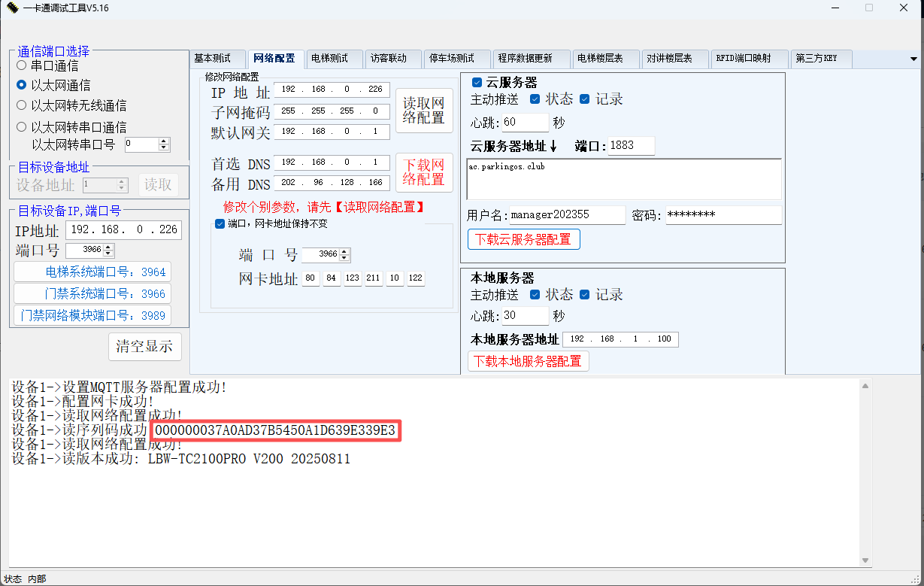This screenshot has height=586, width=924.
Task: Select 门禁系统端口号:3966 button
Action: click(x=92, y=294)
